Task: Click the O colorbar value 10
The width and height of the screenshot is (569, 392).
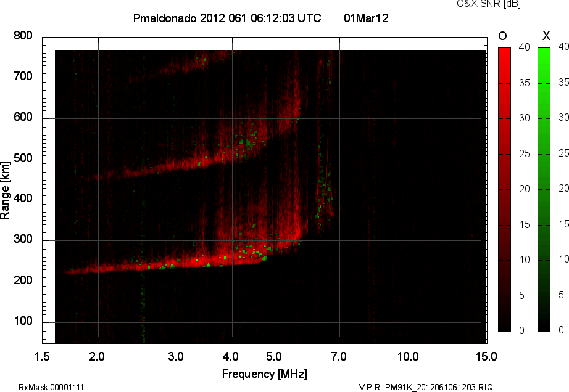Action: point(524,259)
